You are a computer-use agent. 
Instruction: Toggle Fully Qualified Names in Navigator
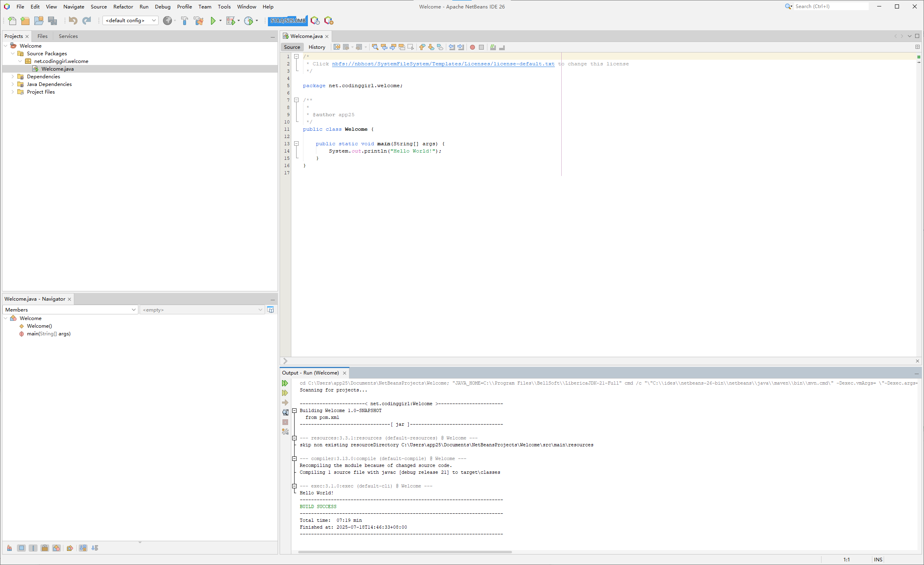click(x=70, y=548)
